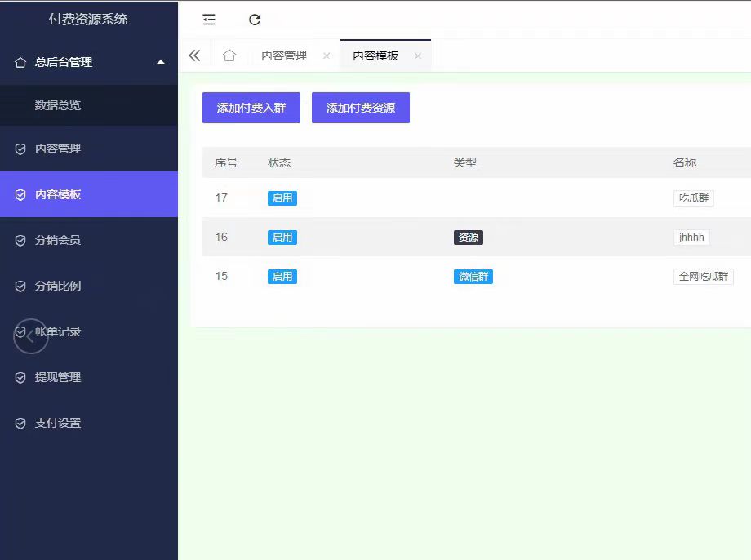
Task: Click the 添加付费资源 button
Action: tap(361, 108)
